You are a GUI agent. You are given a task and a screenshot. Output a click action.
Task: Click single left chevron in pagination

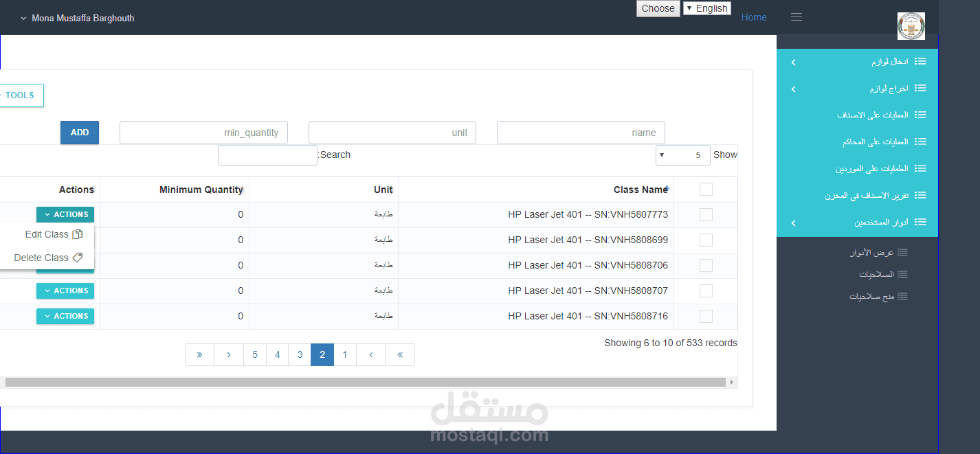pos(370,354)
